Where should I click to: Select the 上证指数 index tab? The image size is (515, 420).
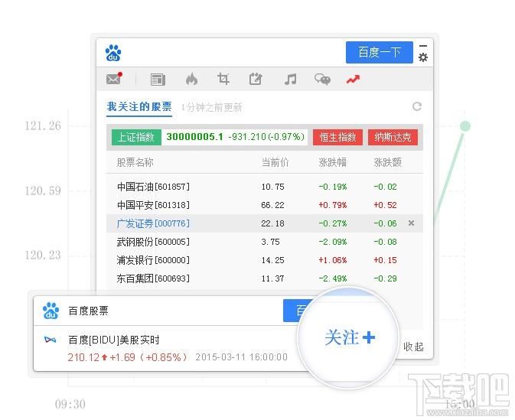pyautogui.click(x=135, y=137)
